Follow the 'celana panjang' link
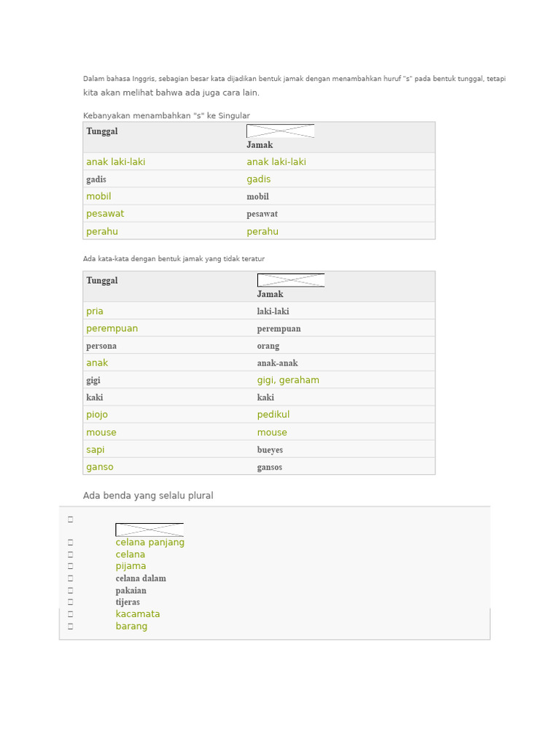 tap(150, 543)
